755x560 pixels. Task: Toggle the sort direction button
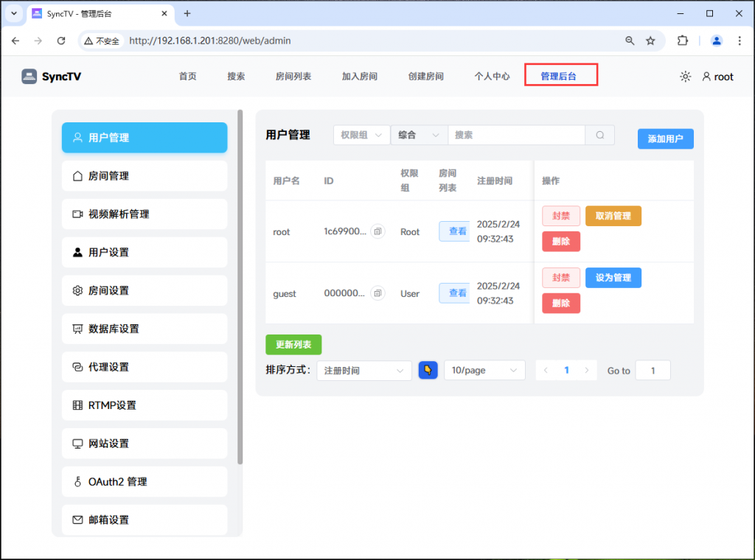tap(428, 370)
